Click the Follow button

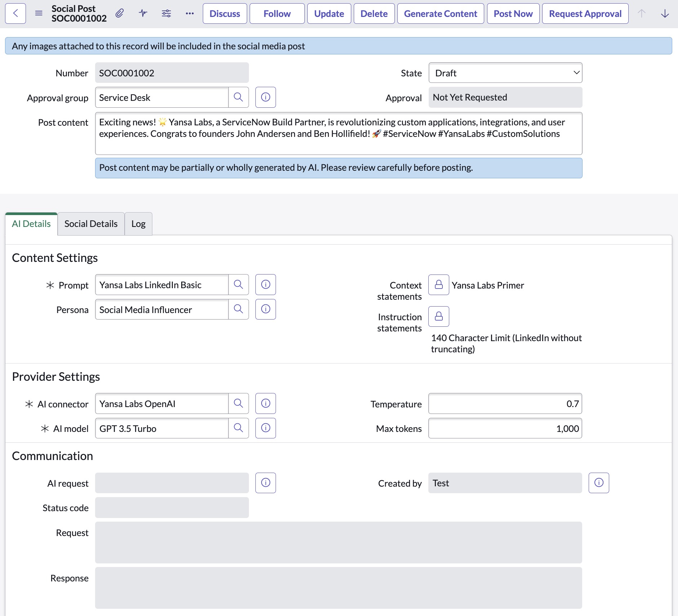[277, 14]
